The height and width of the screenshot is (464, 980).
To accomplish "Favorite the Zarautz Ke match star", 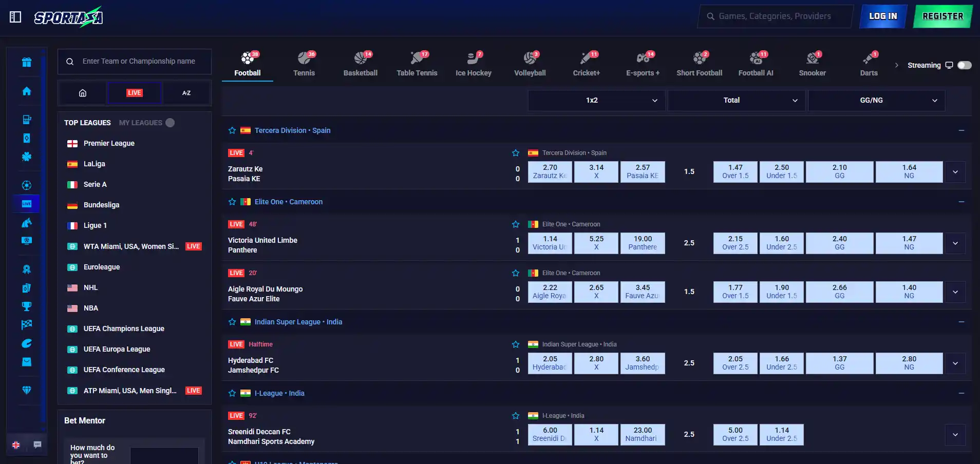I will coord(516,153).
